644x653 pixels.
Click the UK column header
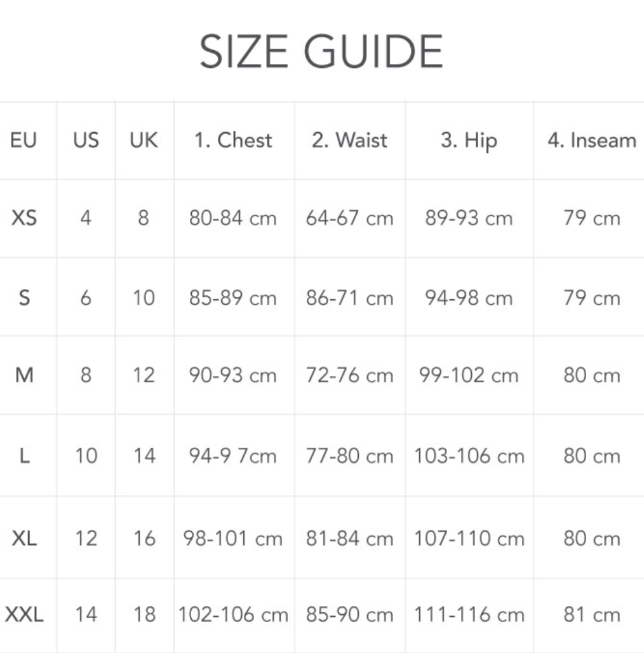[x=144, y=140]
